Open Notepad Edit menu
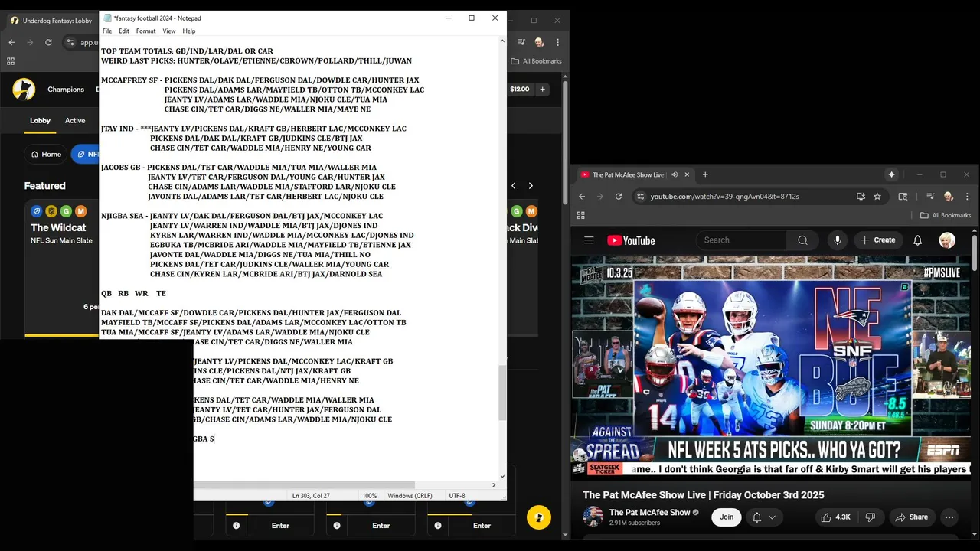Image resolution: width=980 pixels, height=551 pixels. (x=124, y=31)
